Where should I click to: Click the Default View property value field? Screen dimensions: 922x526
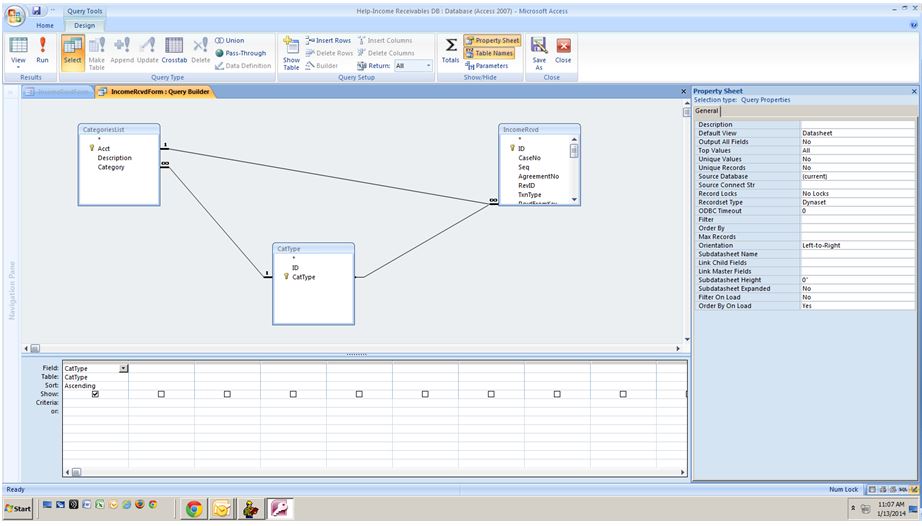pyautogui.click(x=843, y=133)
